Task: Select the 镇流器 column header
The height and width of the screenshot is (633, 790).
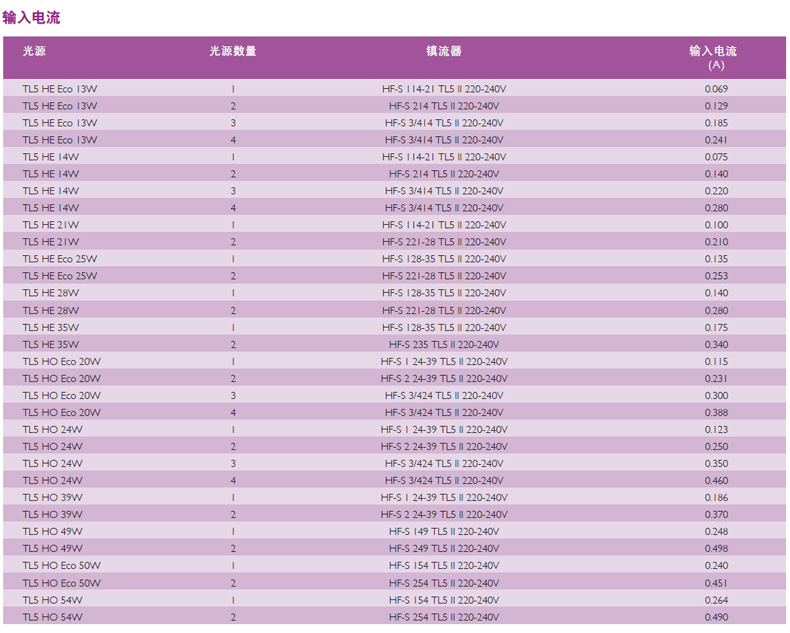Action: pyautogui.click(x=443, y=51)
